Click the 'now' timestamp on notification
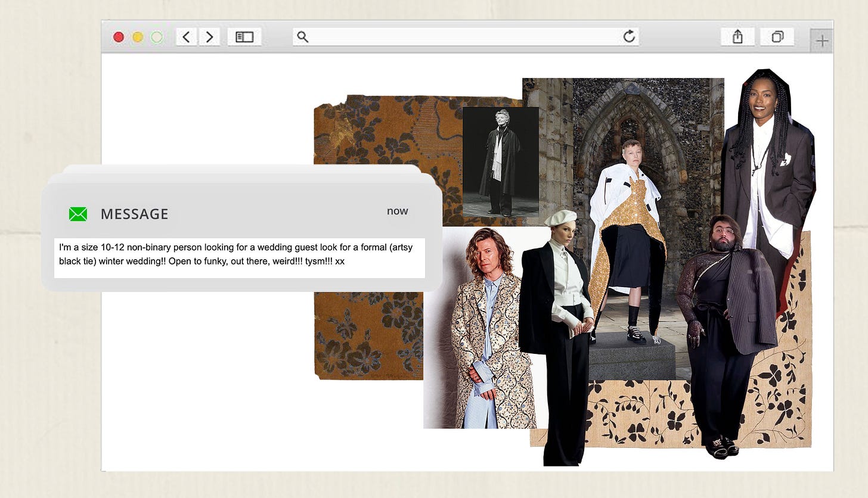 point(398,211)
